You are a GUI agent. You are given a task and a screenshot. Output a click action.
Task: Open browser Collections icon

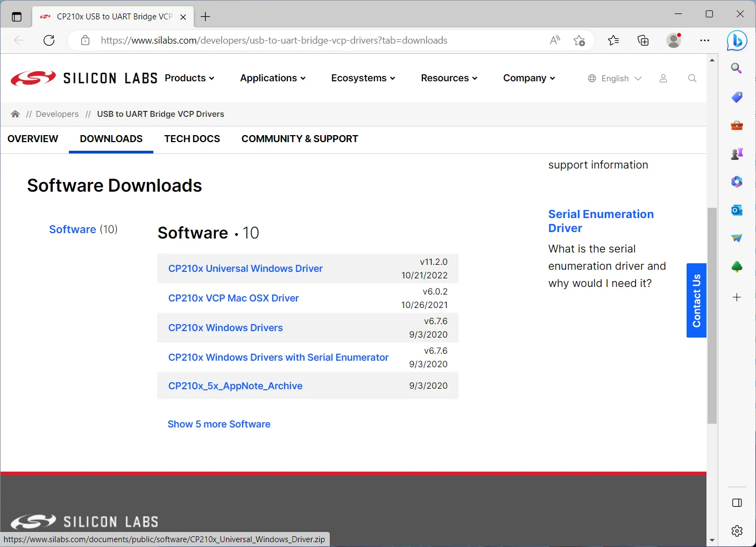coord(643,40)
